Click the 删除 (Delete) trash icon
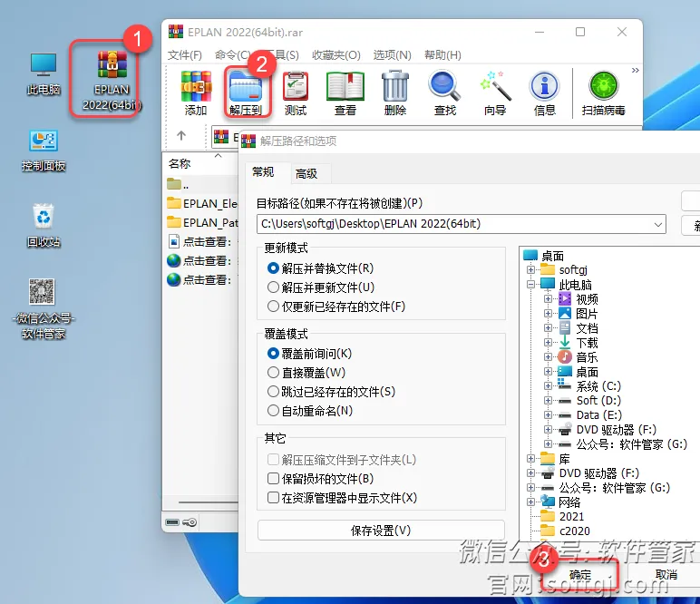 [395, 93]
